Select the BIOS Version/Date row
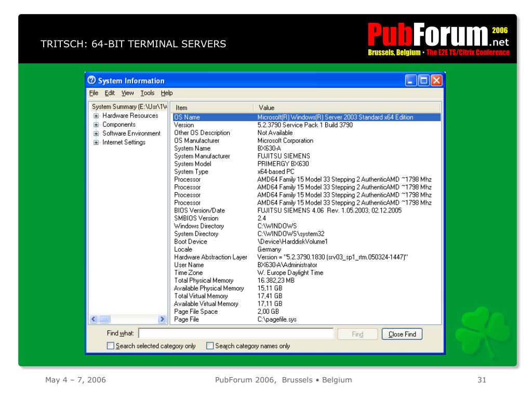 [307, 210]
